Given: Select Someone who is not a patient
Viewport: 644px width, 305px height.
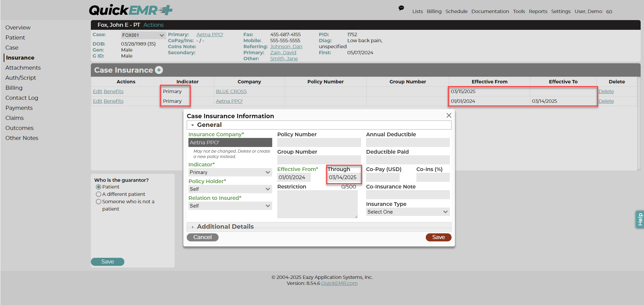Looking at the screenshot, I should (x=99, y=202).
